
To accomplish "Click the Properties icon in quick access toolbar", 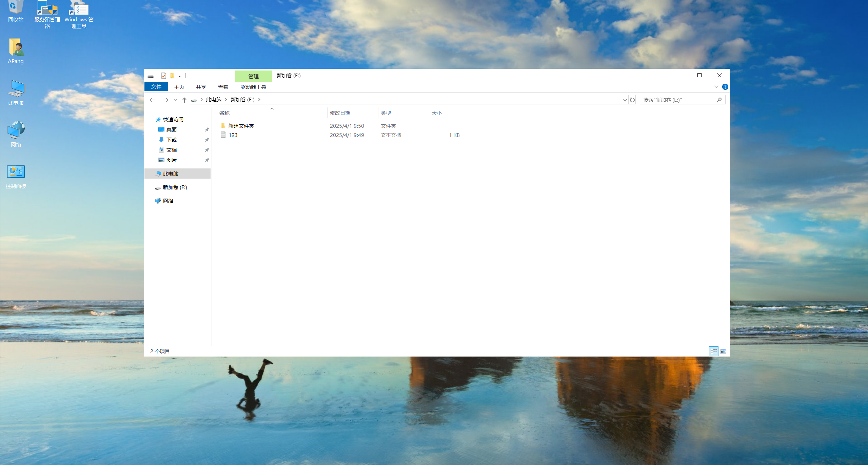I will (163, 76).
